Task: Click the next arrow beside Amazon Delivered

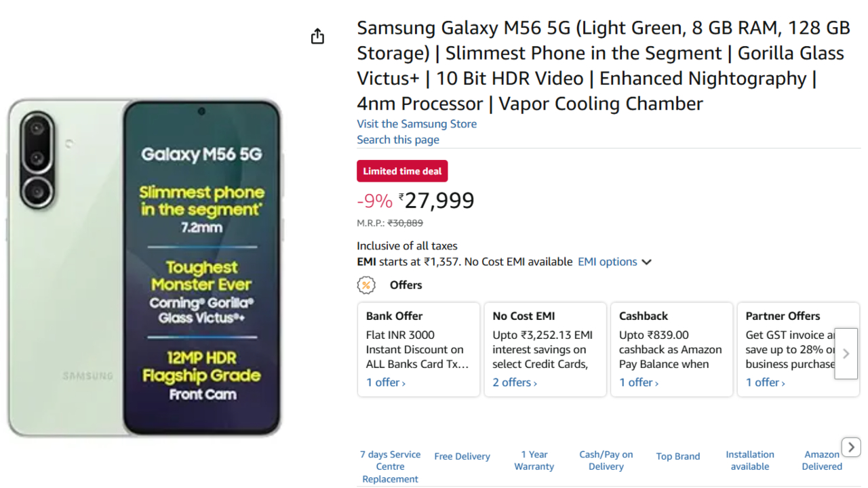Action: [851, 447]
